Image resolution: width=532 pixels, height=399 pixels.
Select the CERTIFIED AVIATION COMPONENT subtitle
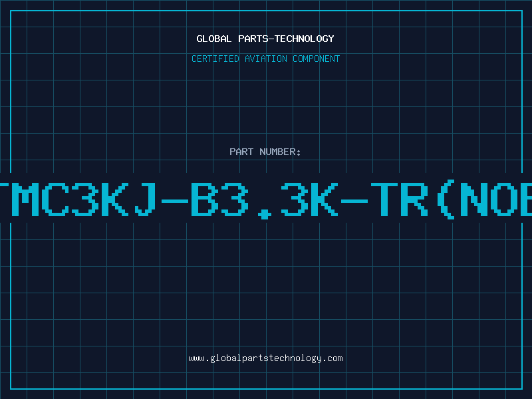265,59
